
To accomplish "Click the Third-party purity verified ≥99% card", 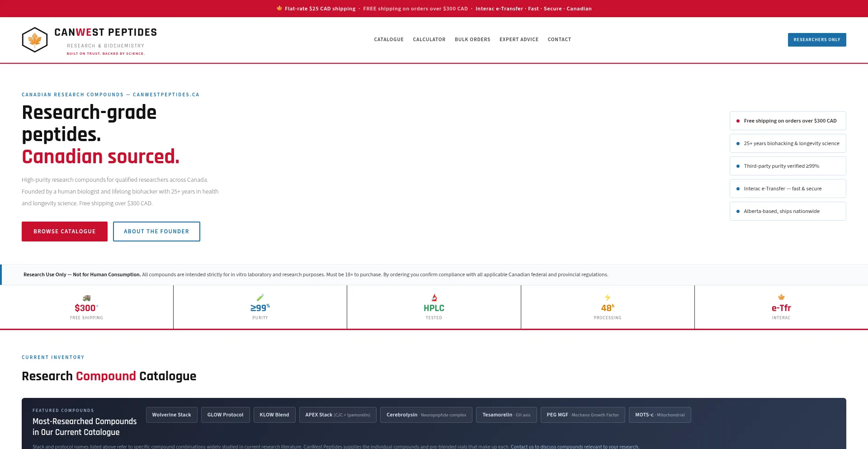I will (x=788, y=166).
